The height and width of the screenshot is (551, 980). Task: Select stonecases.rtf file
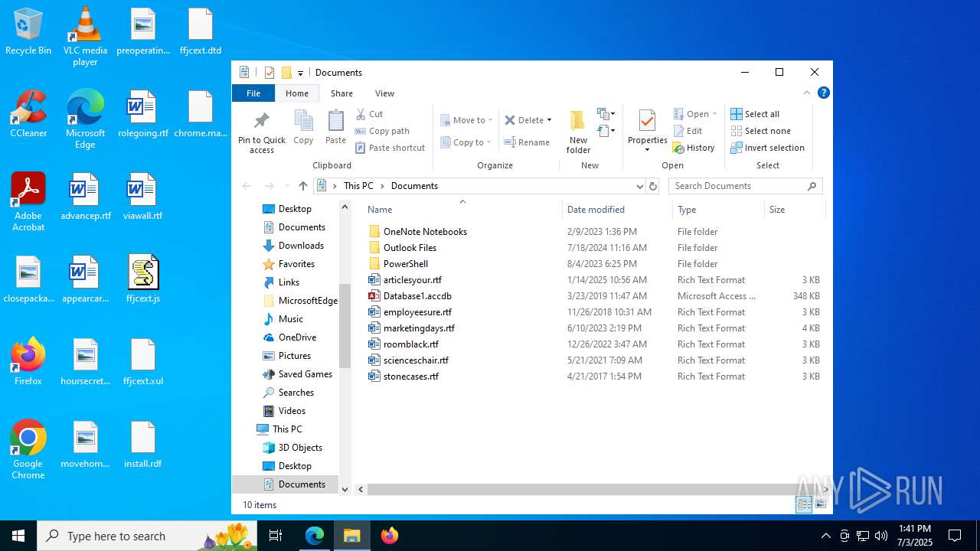coord(411,376)
